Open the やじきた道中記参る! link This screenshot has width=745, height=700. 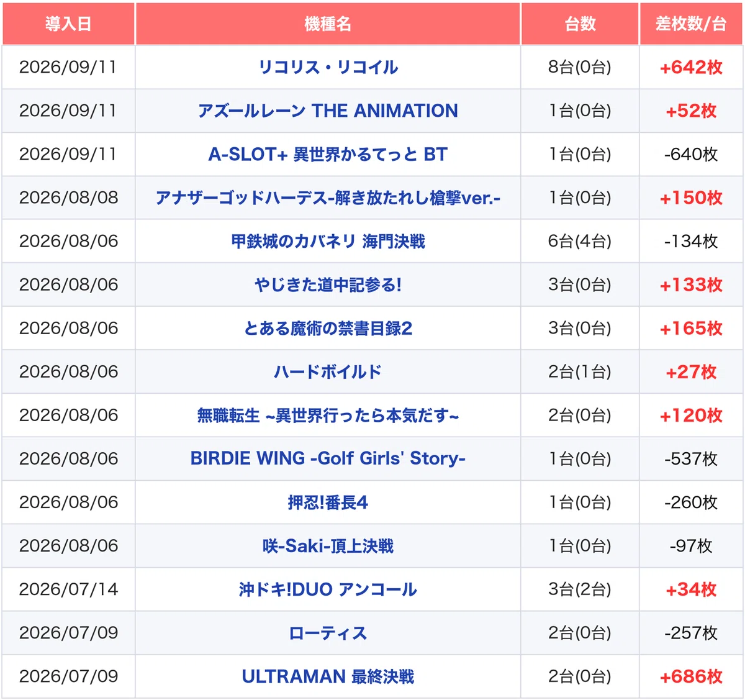click(328, 284)
